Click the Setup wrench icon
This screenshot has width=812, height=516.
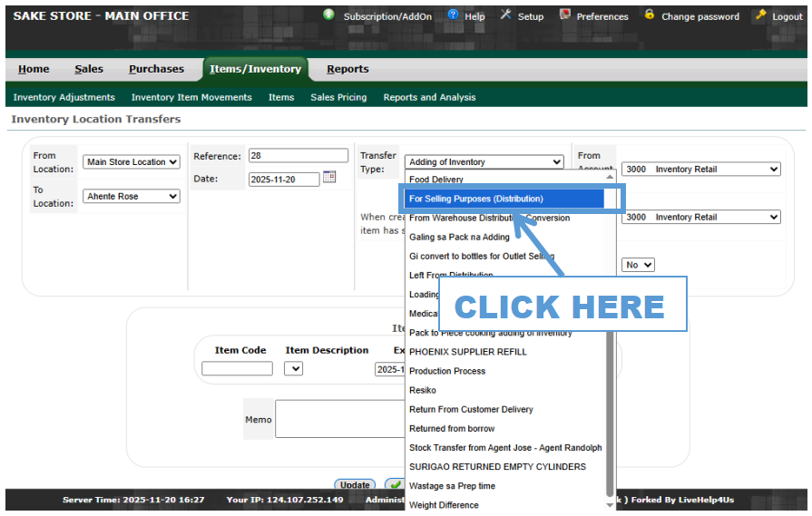click(506, 15)
